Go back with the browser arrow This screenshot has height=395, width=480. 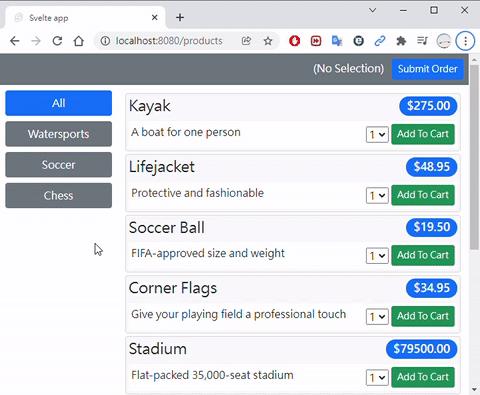point(15,41)
